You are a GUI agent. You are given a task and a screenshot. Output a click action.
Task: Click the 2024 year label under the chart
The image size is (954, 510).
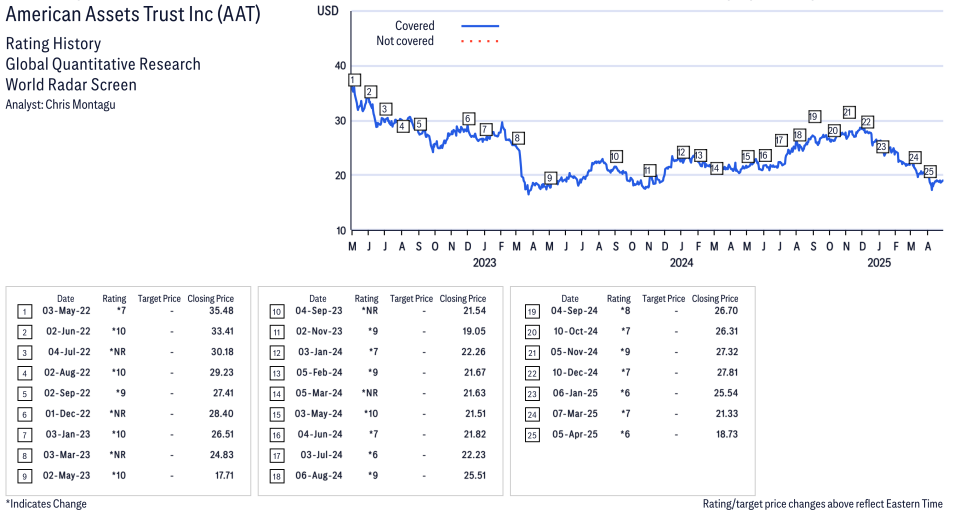(681, 262)
